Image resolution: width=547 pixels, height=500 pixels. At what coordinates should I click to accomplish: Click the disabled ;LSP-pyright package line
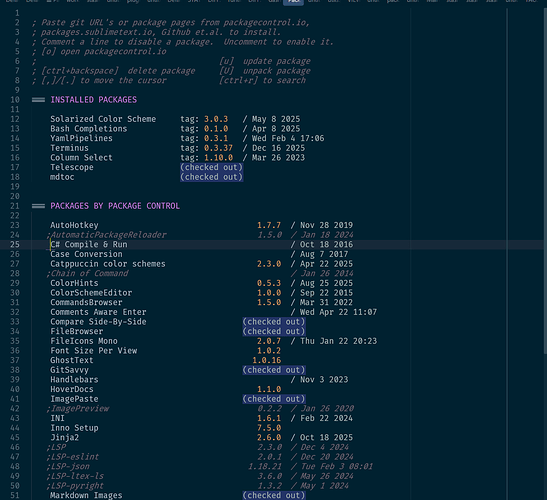tap(75, 486)
